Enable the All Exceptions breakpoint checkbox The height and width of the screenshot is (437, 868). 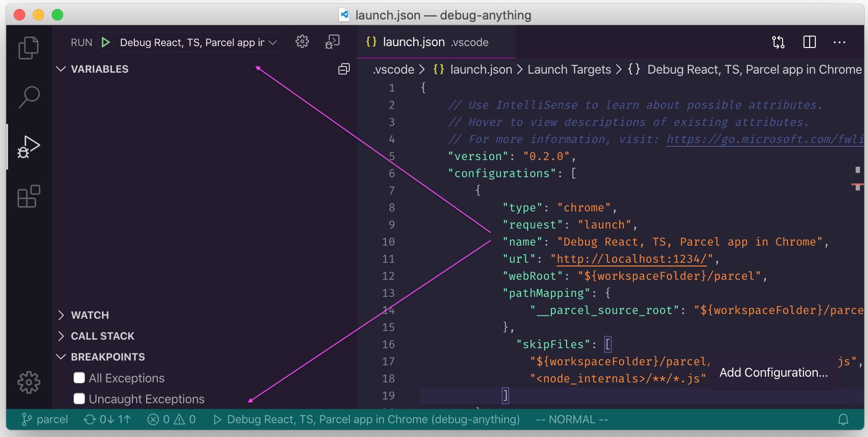tap(79, 378)
